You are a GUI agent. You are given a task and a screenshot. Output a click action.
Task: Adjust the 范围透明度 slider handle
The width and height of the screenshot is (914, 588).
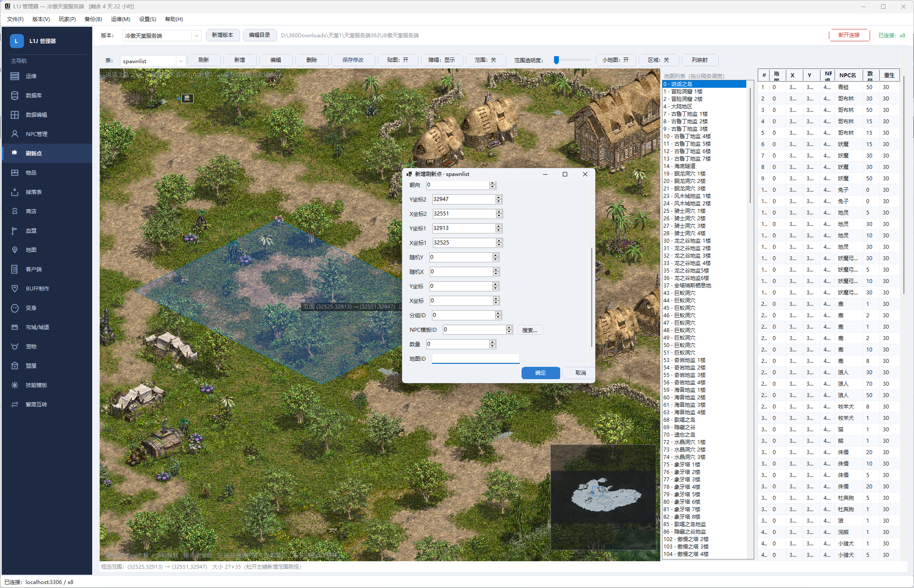(x=557, y=60)
